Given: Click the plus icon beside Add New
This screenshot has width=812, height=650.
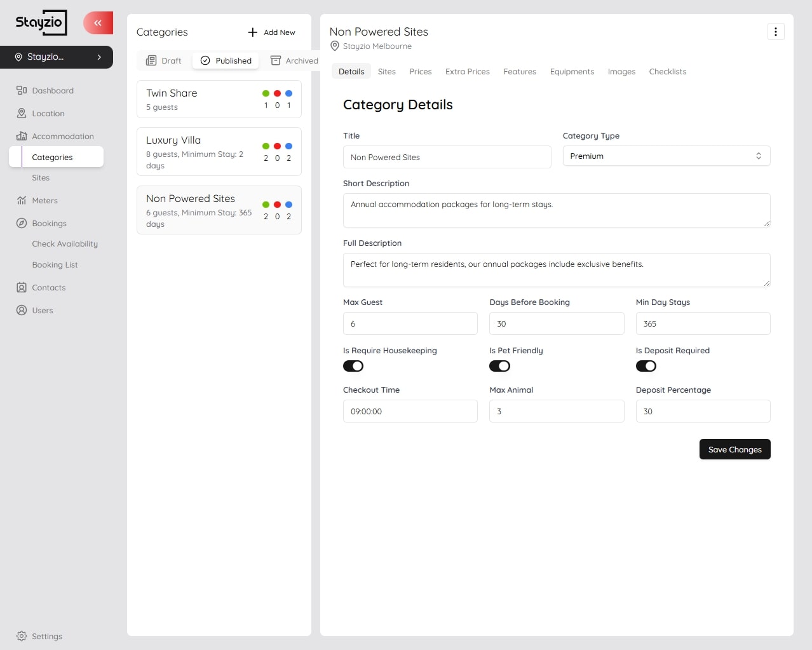Looking at the screenshot, I should pyautogui.click(x=253, y=32).
